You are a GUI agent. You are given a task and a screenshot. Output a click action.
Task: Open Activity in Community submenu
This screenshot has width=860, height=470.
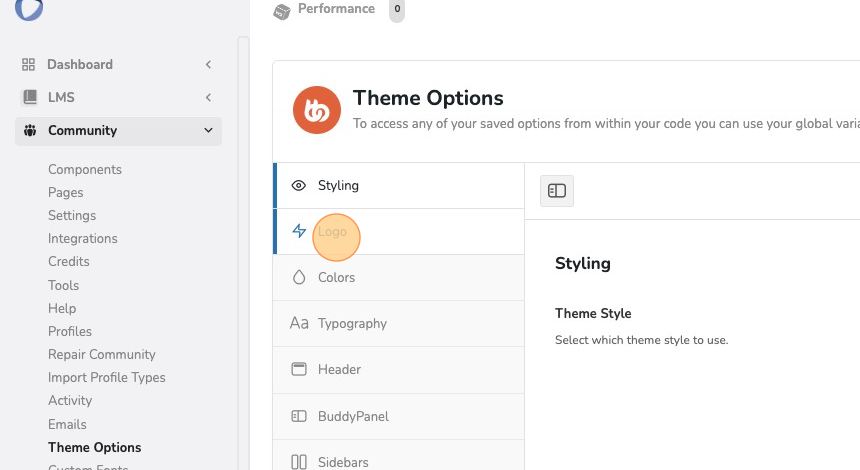tap(70, 400)
